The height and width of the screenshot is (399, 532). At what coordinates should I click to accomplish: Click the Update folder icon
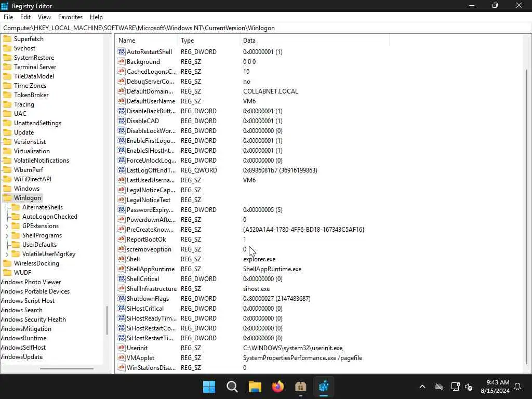[x=7, y=132]
